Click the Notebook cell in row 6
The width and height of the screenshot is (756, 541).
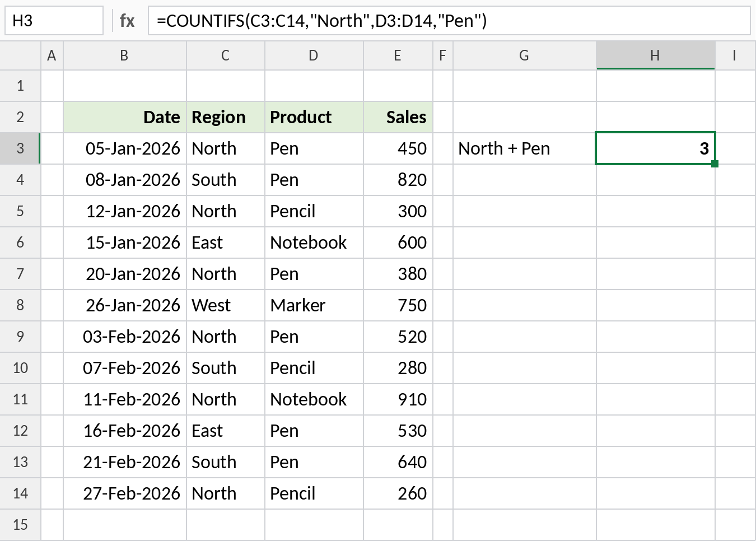[314, 242]
